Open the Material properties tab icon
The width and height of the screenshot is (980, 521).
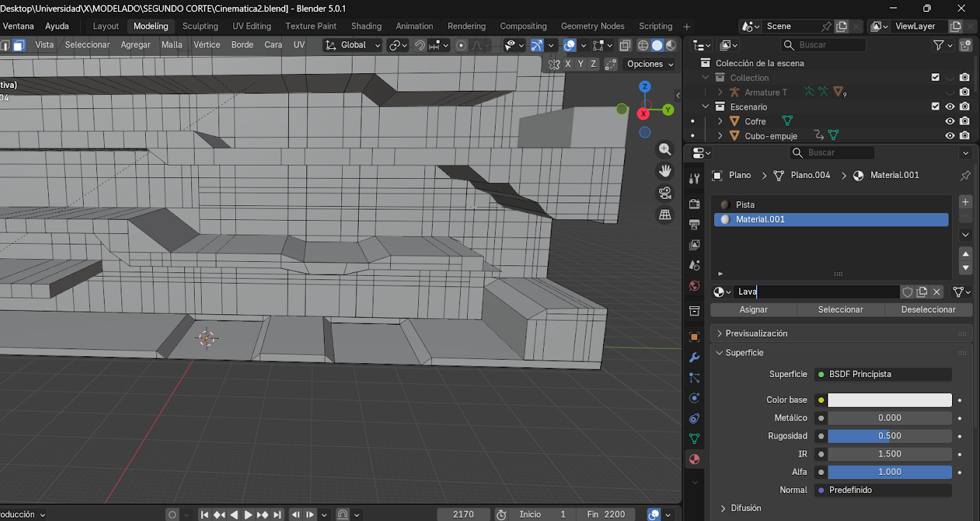click(x=694, y=459)
